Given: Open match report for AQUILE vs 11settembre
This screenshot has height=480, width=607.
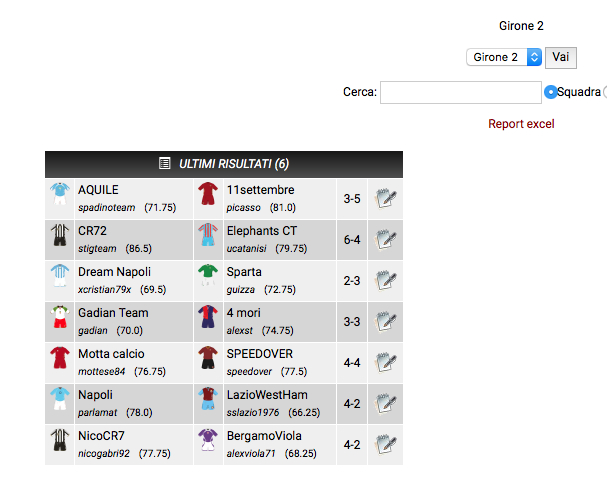Looking at the screenshot, I should 384,198.
